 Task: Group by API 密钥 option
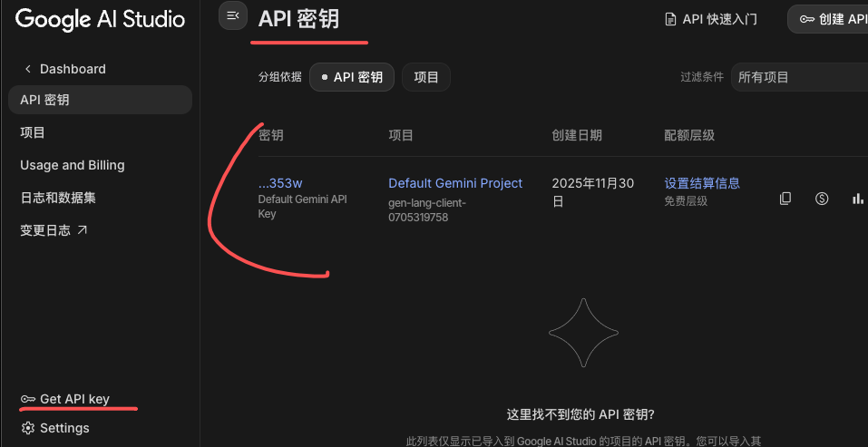click(352, 77)
